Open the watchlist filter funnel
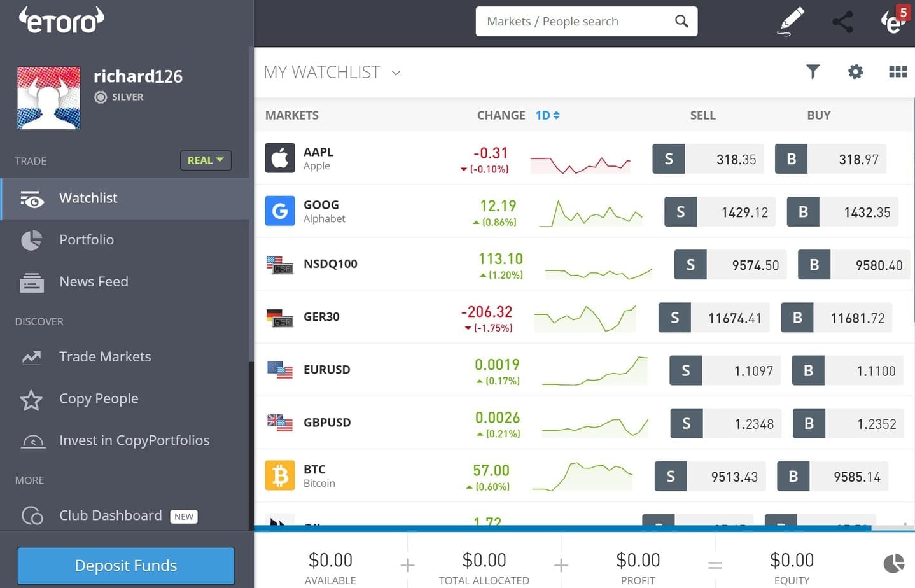 point(813,71)
